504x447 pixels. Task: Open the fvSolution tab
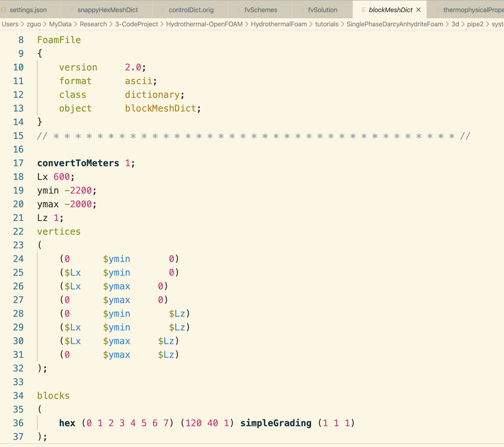click(322, 10)
